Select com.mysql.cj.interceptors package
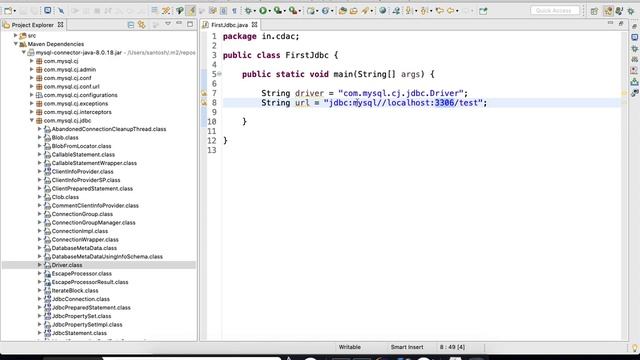 (78, 112)
